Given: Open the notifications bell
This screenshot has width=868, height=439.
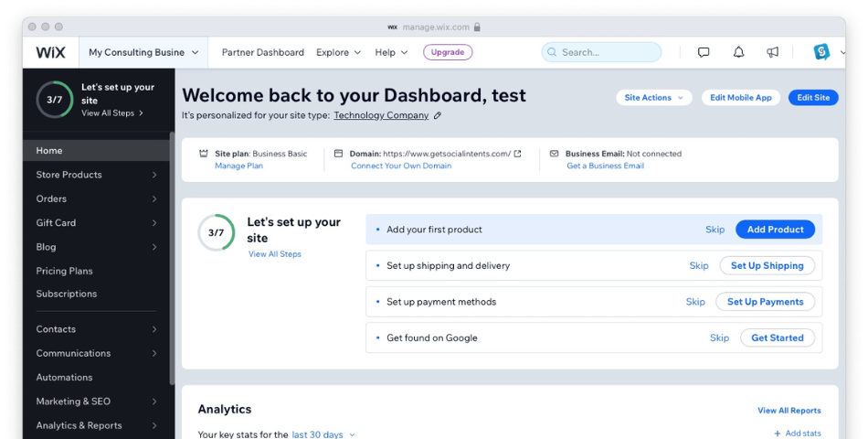Looking at the screenshot, I should (738, 52).
